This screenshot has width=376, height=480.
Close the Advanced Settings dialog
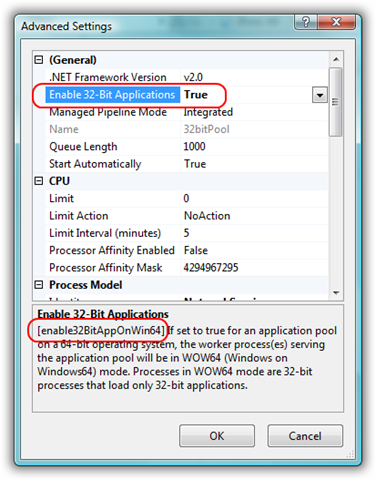point(336,22)
